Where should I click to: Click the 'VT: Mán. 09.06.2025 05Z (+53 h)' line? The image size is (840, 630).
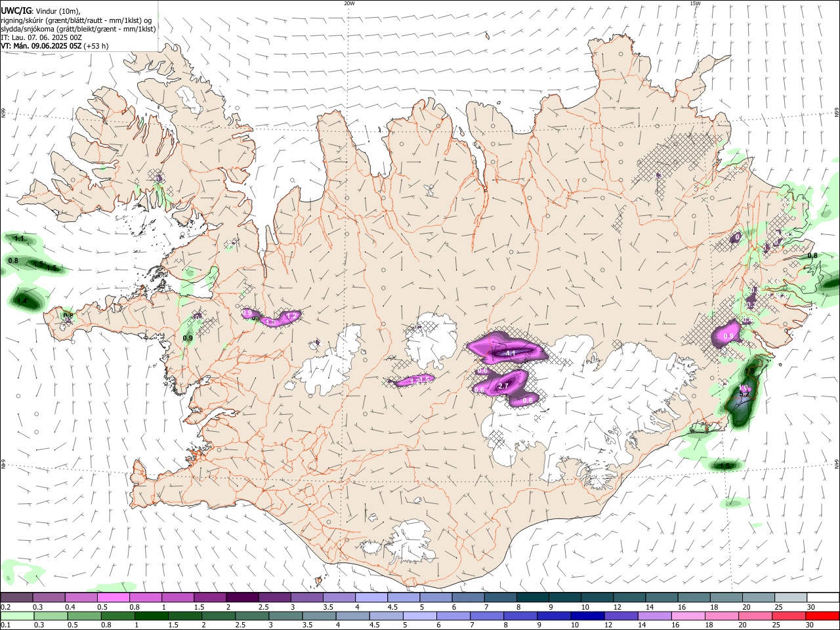pyautogui.click(x=55, y=46)
